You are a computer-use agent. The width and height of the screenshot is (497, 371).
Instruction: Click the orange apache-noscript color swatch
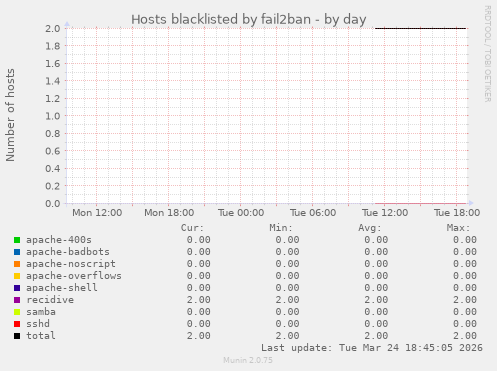(17, 264)
